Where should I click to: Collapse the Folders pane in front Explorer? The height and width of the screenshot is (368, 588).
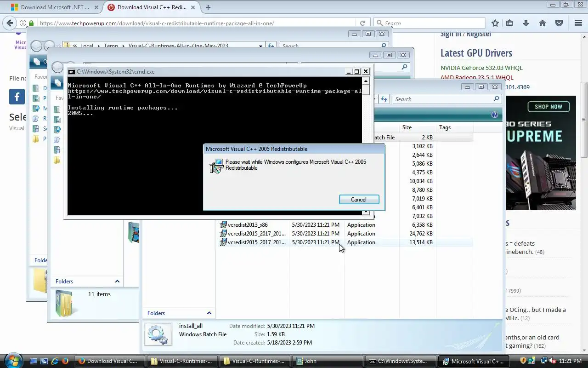(x=209, y=313)
